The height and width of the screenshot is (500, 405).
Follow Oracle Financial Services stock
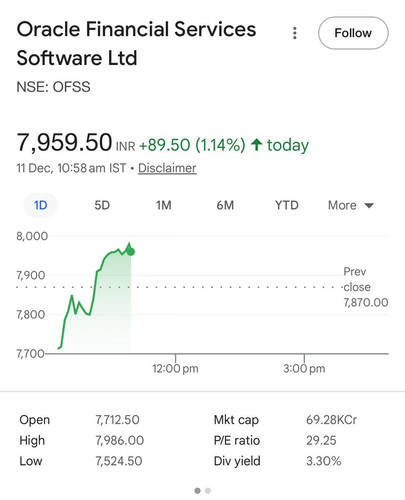(353, 33)
